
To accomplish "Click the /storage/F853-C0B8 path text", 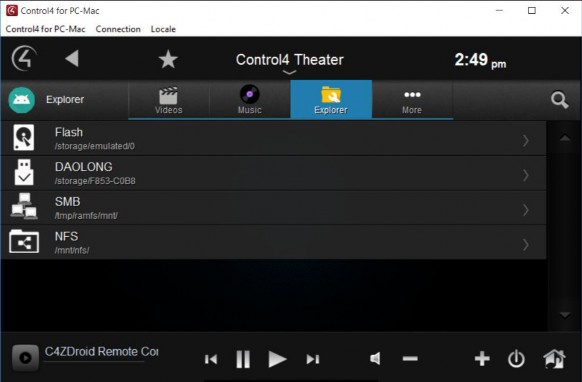I will pos(95,181).
